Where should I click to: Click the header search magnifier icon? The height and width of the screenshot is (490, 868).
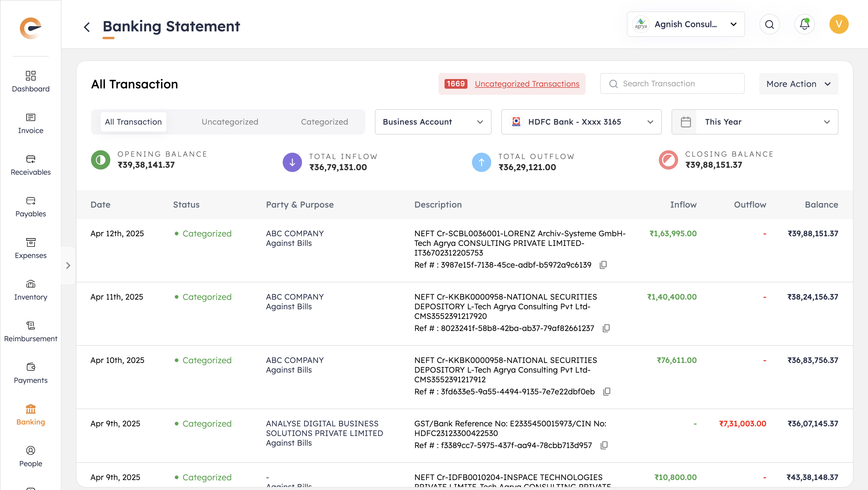(x=769, y=24)
